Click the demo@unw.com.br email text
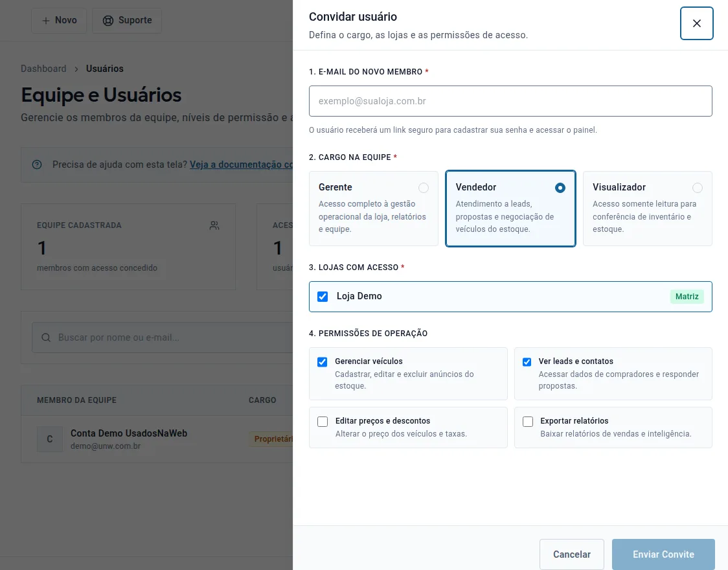 [106, 446]
